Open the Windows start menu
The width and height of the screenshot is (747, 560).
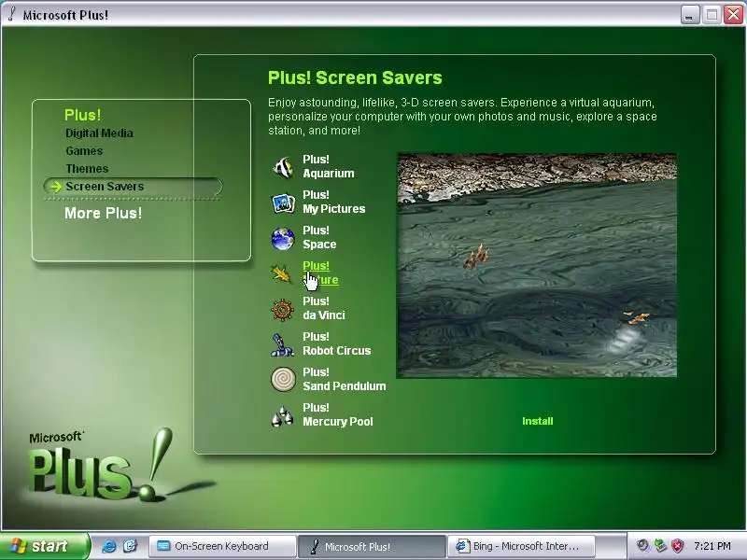coord(44,546)
